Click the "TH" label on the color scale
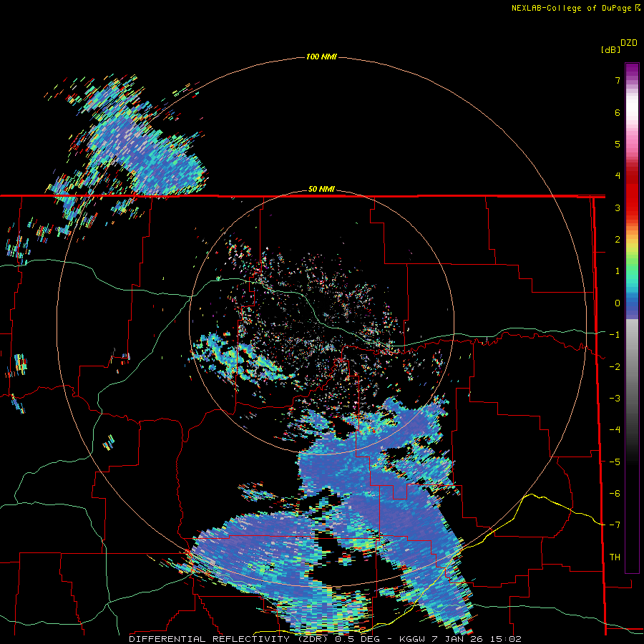 tap(615, 557)
